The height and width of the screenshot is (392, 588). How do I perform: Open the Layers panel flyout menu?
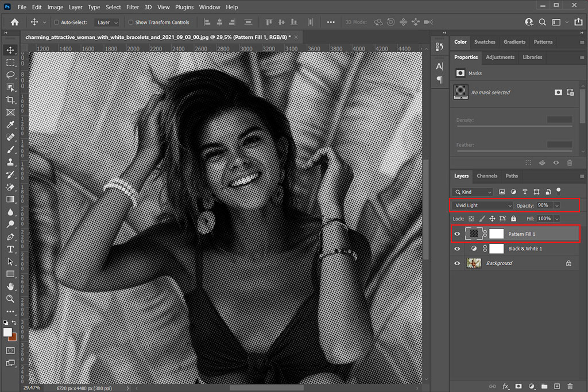(582, 176)
